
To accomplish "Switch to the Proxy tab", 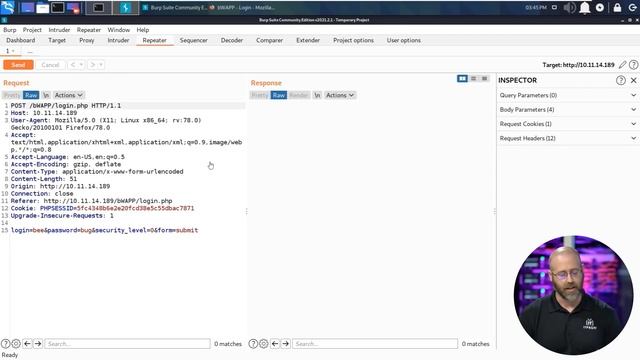I will 87,40.
